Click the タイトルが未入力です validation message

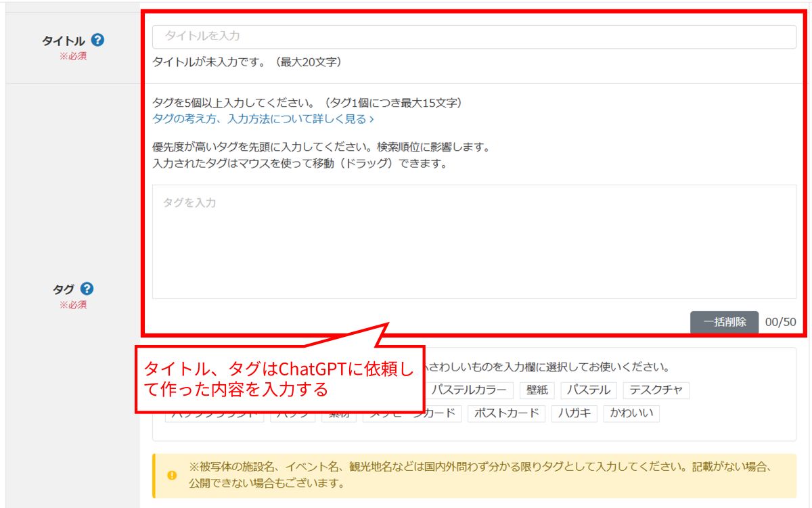pyautogui.click(x=247, y=62)
